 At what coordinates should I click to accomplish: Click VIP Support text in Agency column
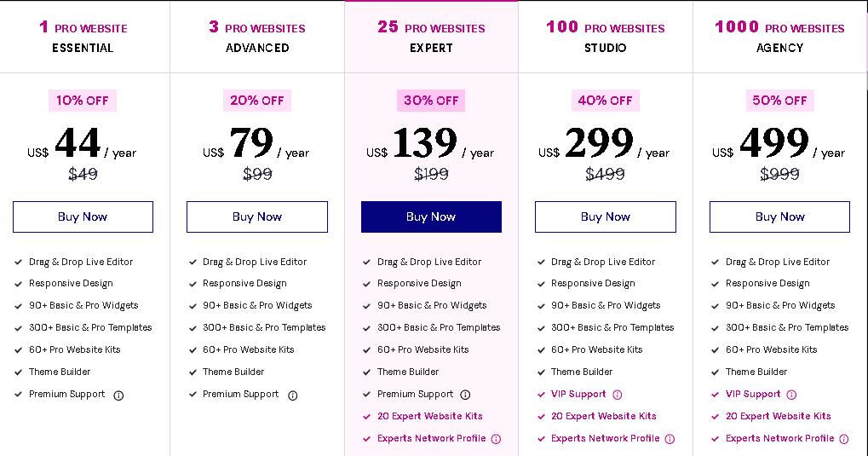(753, 394)
